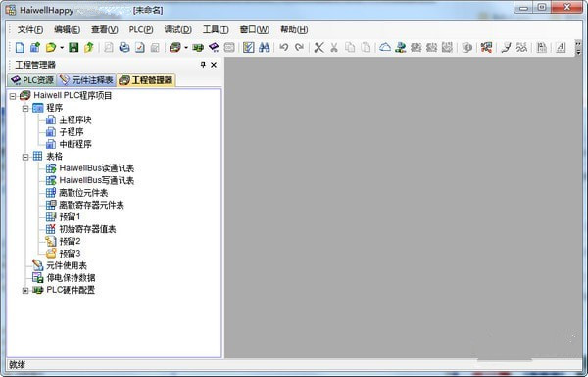Image resolution: width=588 pixels, height=377 pixels.
Task: Open the 工具(T) menu
Action: (216, 29)
